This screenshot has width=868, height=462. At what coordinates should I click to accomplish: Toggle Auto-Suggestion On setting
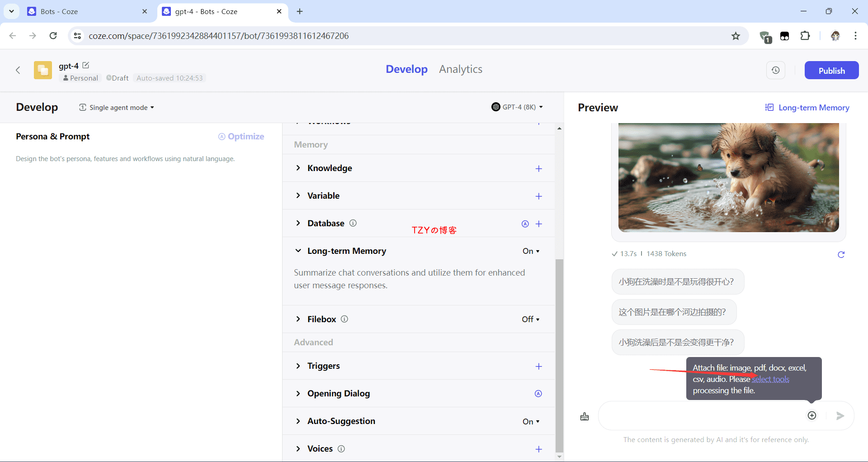click(x=531, y=422)
